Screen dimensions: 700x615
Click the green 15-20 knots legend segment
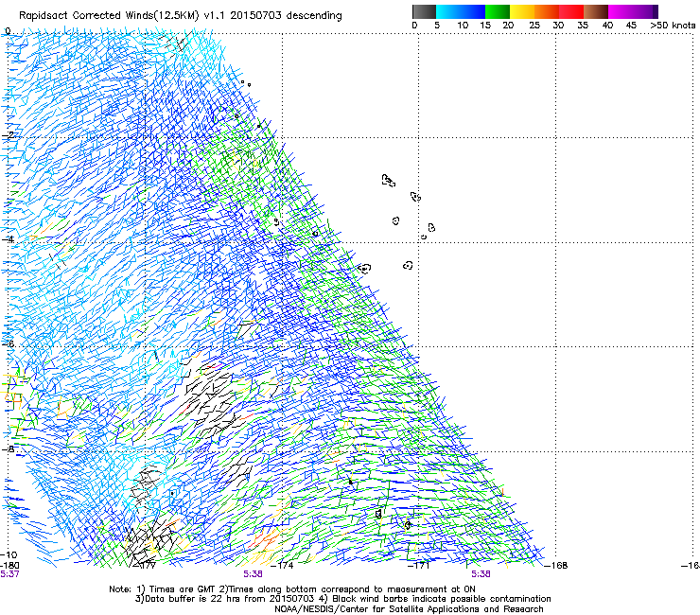click(498, 11)
